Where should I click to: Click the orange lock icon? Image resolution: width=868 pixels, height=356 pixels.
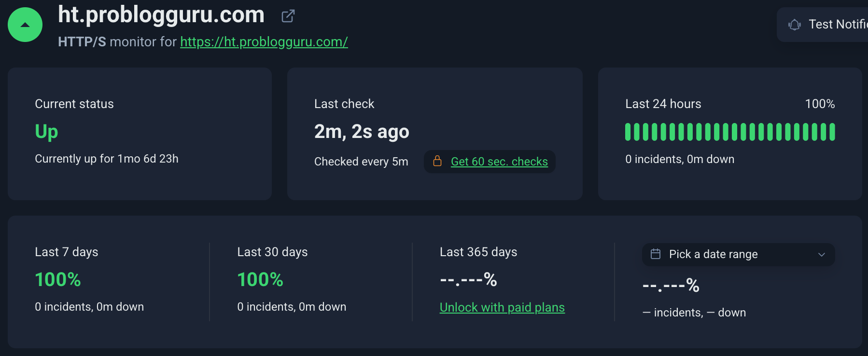click(437, 161)
